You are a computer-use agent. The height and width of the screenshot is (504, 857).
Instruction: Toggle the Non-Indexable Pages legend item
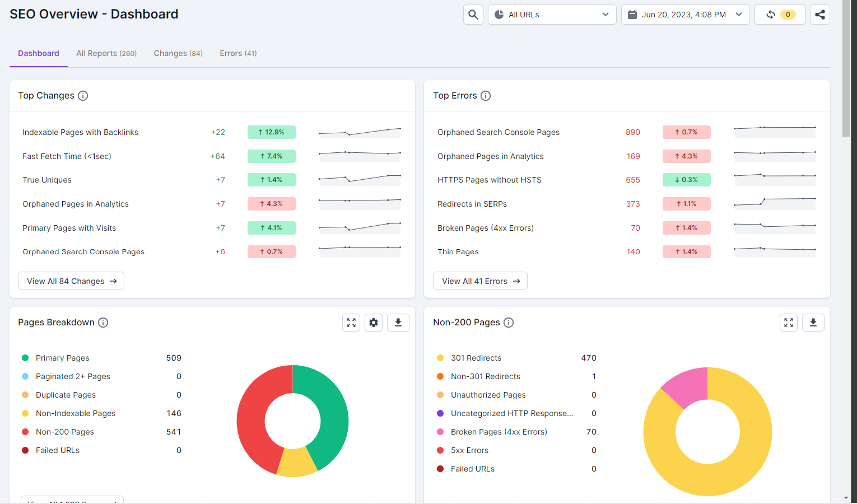coord(68,413)
